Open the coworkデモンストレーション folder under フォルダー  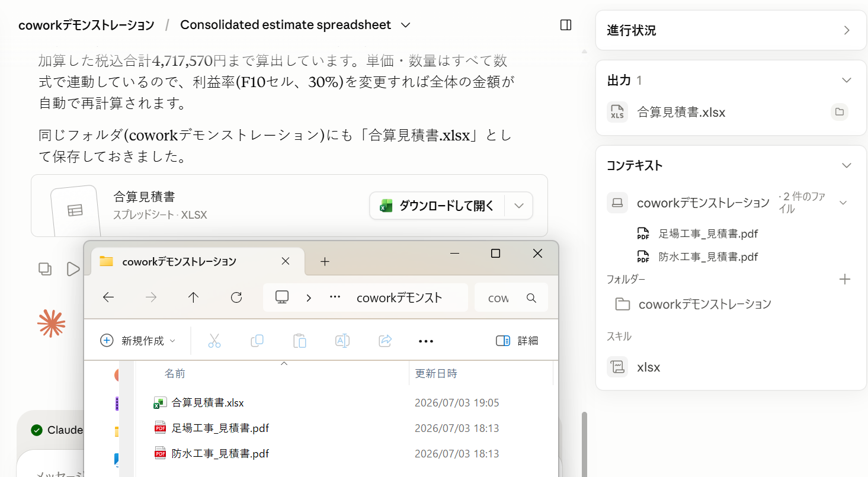click(x=693, y=305)
